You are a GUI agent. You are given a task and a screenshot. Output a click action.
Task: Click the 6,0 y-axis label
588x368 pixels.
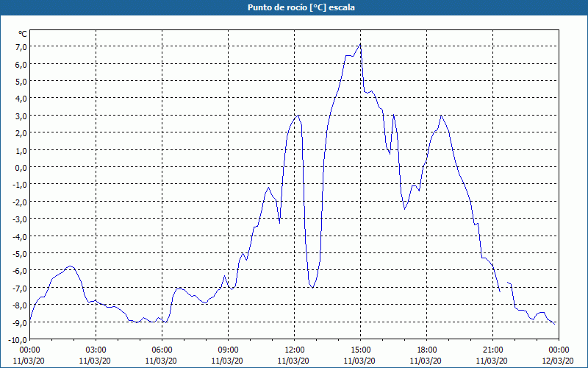(x=21, y=64)
